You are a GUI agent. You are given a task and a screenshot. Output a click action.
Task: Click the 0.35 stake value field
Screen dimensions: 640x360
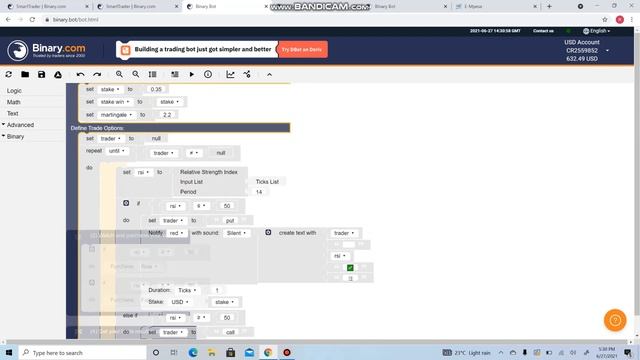[x=156, y=89]
